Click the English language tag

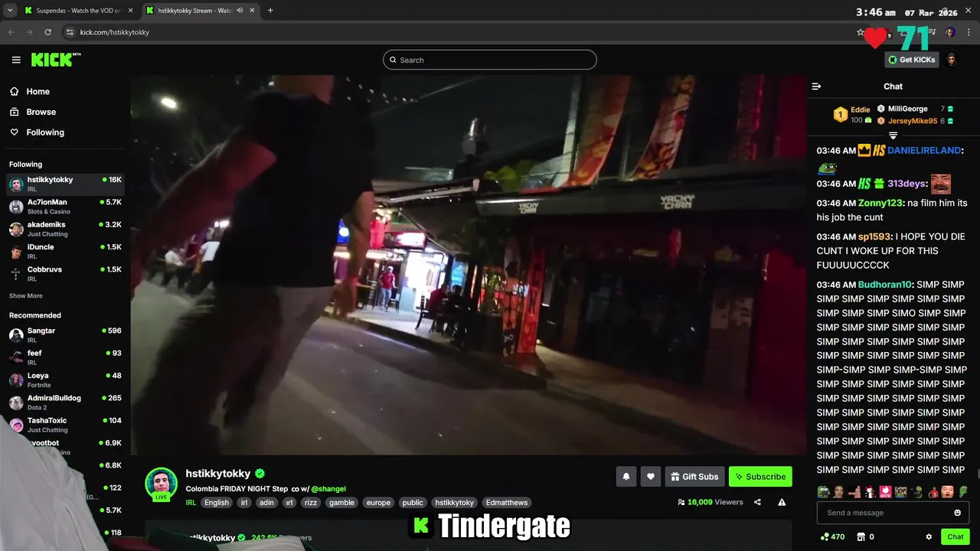[x=217, y=503]
